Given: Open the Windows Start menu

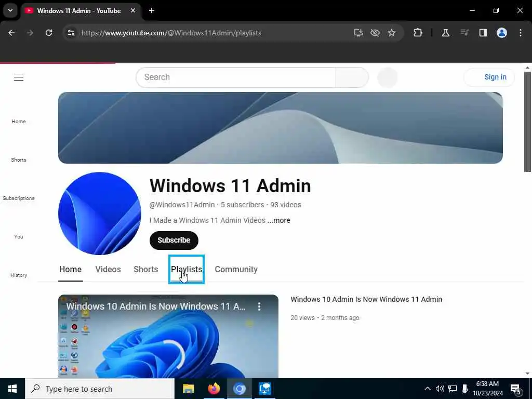Looking at the screenshot, I should (x=12, y=389).
